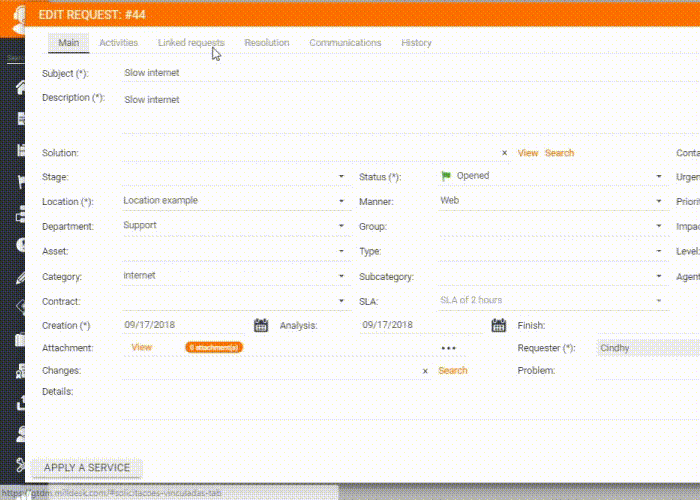Expand the Manner dropdown set to Web
Screen dimensions: 700x500
pos(554,201)
